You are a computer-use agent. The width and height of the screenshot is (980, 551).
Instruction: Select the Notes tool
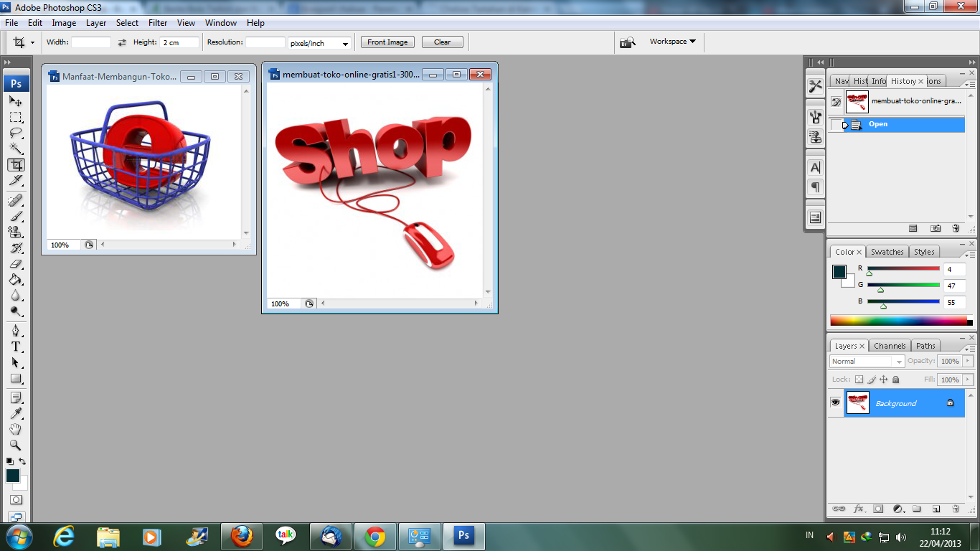coord(15,397)
